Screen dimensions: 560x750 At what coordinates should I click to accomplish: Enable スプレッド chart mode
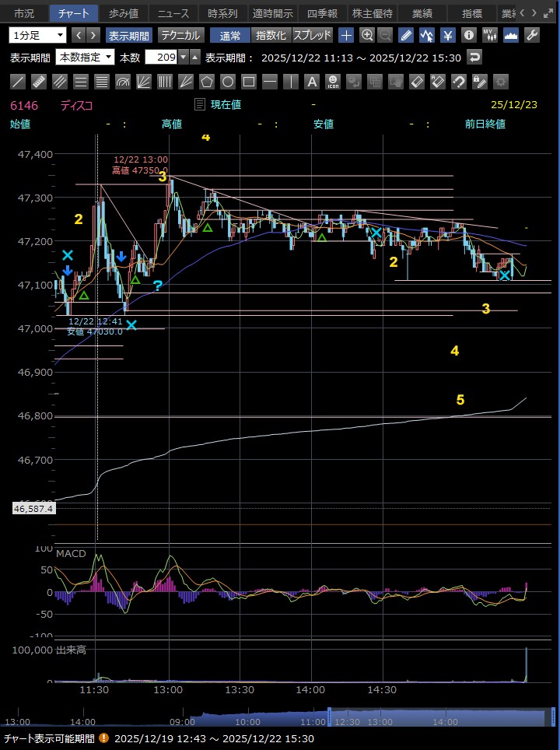tap(313, 35)
